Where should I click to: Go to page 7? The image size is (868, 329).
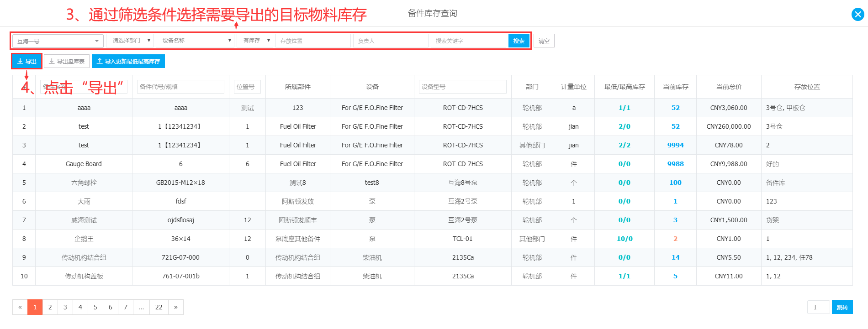(126, 307)
